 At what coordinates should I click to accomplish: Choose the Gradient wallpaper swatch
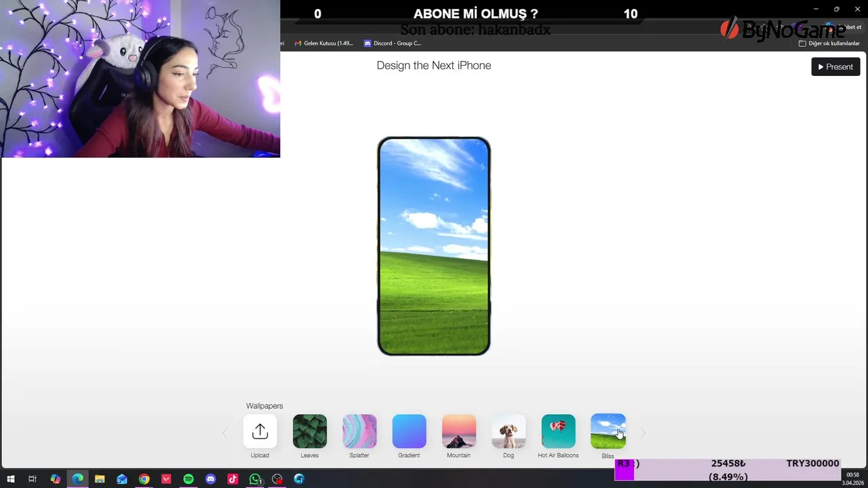point(409,431)
